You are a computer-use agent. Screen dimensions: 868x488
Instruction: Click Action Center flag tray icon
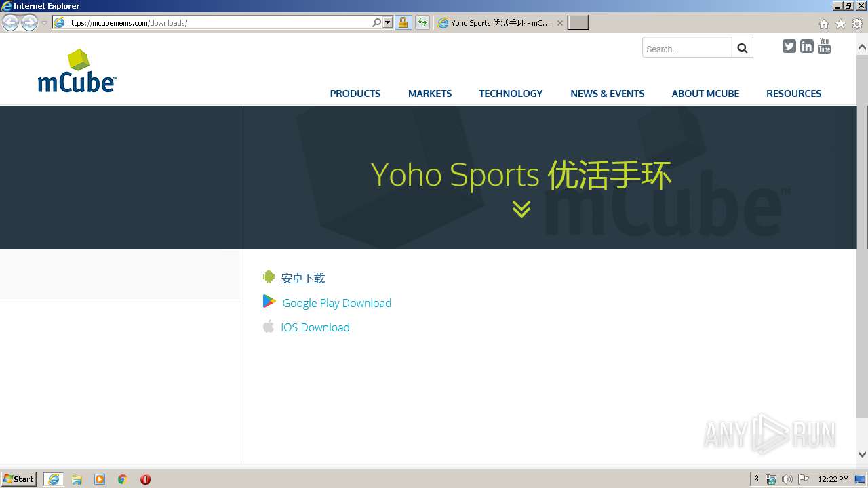coord(804,479)
